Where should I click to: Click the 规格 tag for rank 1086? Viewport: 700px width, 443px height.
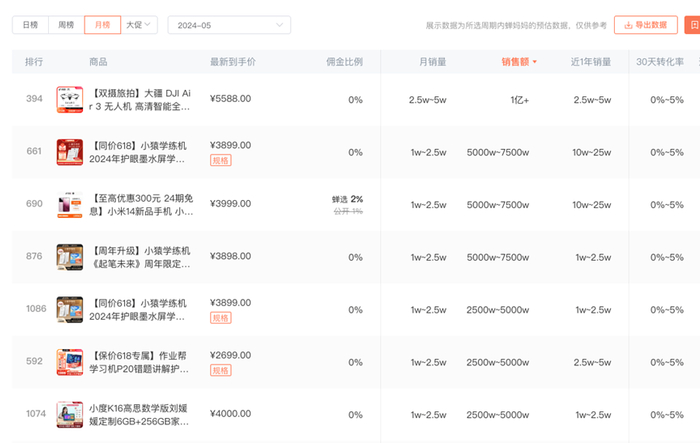point(220,317)
